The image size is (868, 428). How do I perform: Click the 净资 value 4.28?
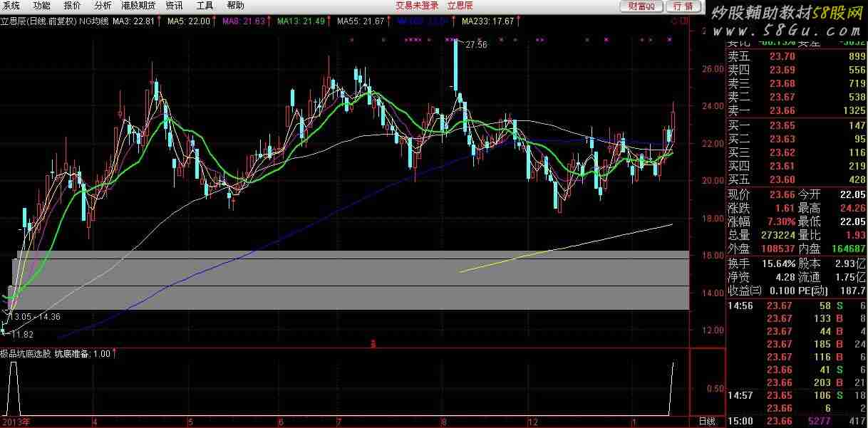tap(785, 277)
